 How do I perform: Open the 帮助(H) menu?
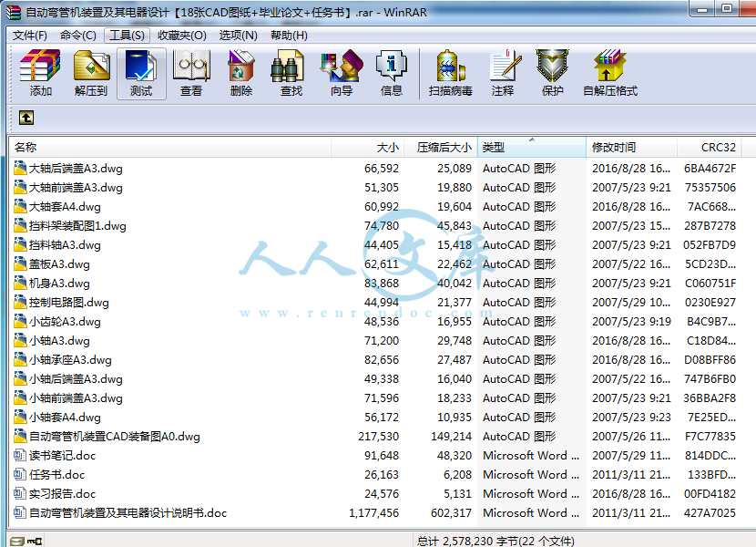point(289,36)
